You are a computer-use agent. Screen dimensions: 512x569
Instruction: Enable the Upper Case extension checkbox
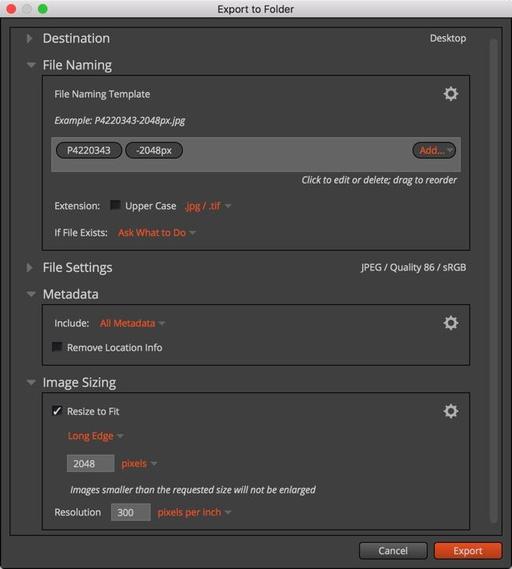[115, 205]
